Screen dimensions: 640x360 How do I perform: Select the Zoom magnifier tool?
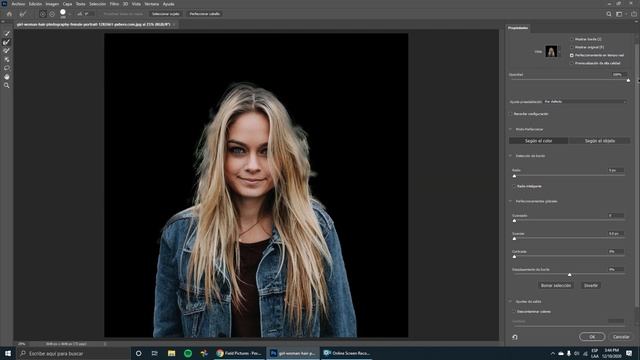(x=7, y=85)
